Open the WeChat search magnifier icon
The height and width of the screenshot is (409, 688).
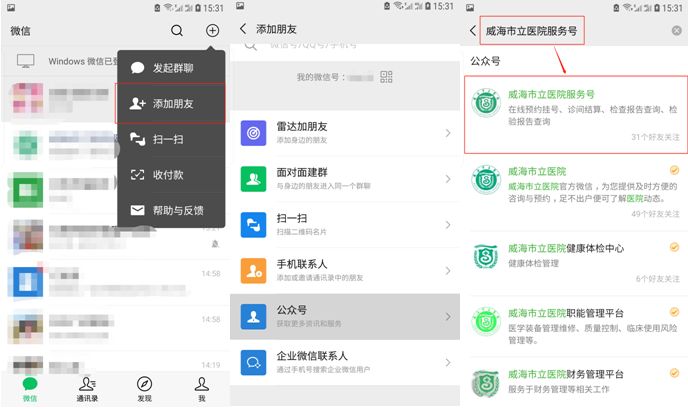pyautogui.click(x=177, y=30)
